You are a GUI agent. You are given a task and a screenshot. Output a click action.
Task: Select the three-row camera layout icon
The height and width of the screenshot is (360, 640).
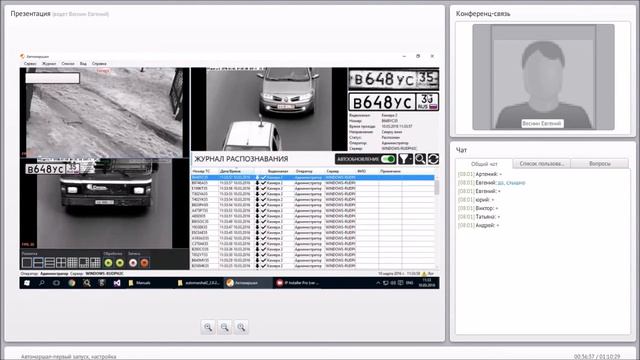[x=50, y=263]
